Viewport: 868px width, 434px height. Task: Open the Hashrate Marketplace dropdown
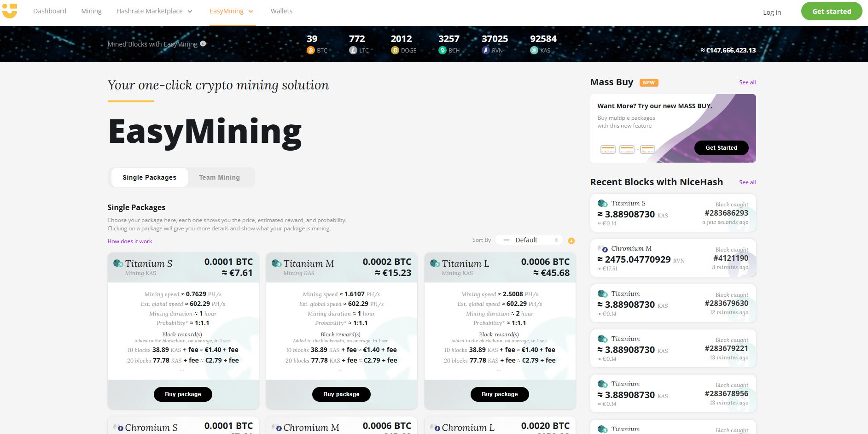pyautogui.click(x=154, y=11)
